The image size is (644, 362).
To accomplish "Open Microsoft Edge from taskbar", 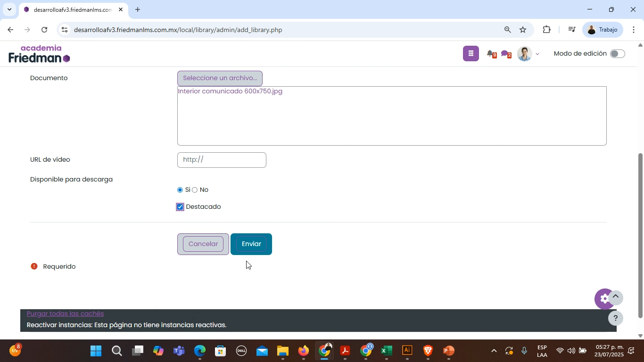I will [x=199, y=351].
